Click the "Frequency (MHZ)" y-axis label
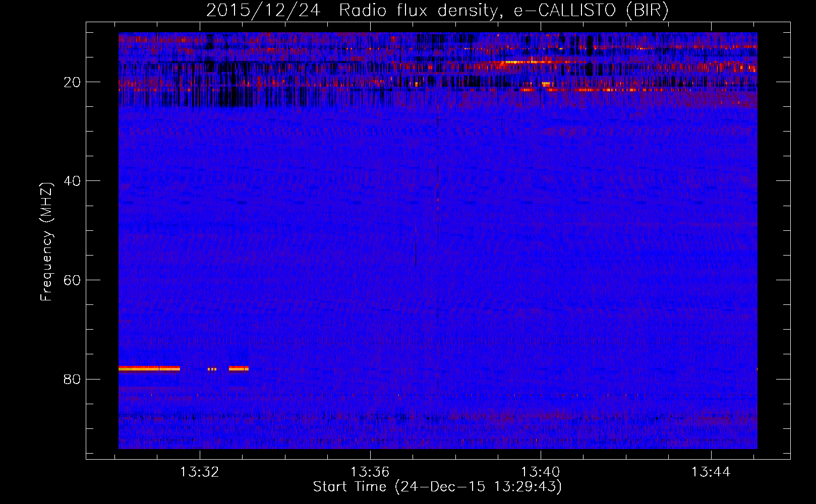 coord(46,242)
